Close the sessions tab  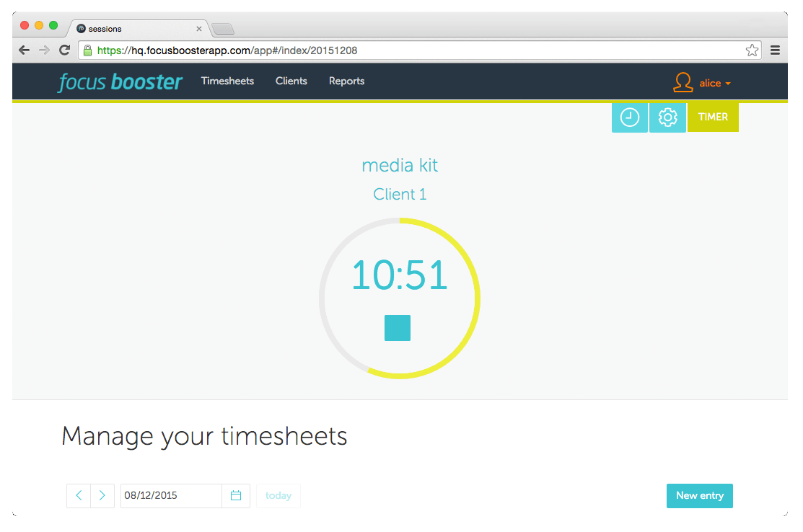click(199, 29)
